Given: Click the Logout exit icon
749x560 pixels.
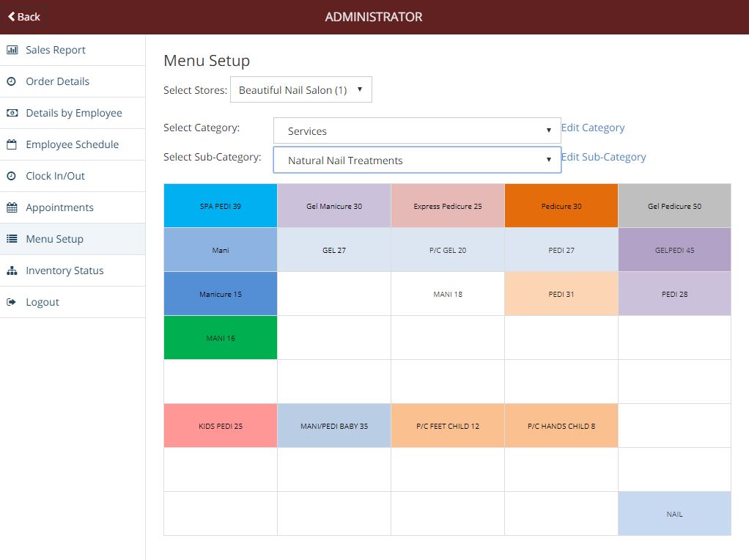Looking at the screenshot, I should click(12, 302).
